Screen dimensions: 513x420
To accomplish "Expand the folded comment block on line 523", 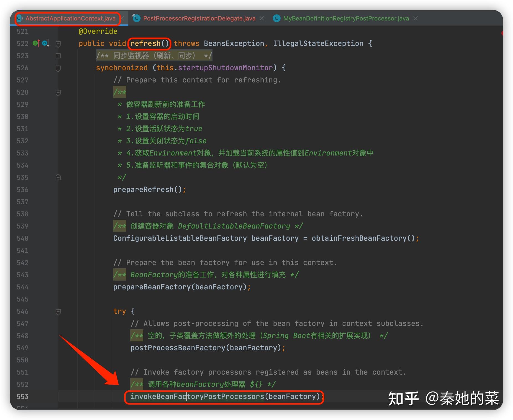I will 58,56.
